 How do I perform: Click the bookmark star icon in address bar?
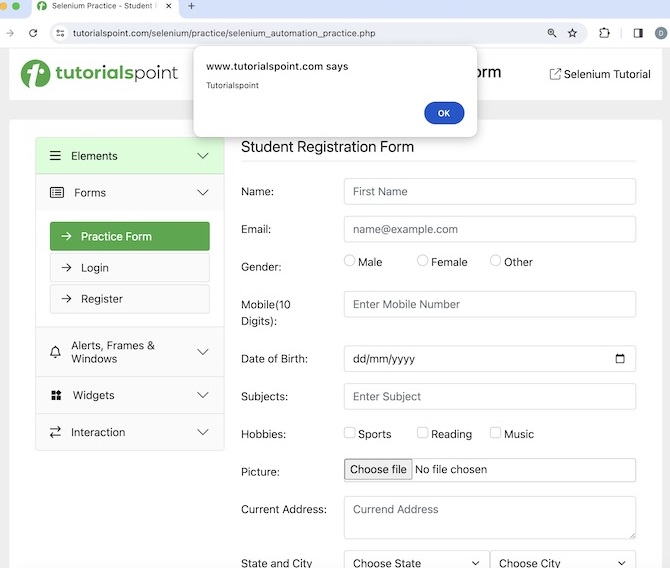click(x=573, y=33)
